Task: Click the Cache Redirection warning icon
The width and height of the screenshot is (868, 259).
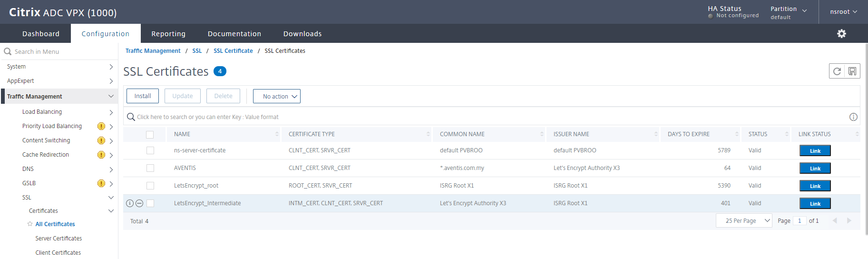Action: tap(101, 155)
